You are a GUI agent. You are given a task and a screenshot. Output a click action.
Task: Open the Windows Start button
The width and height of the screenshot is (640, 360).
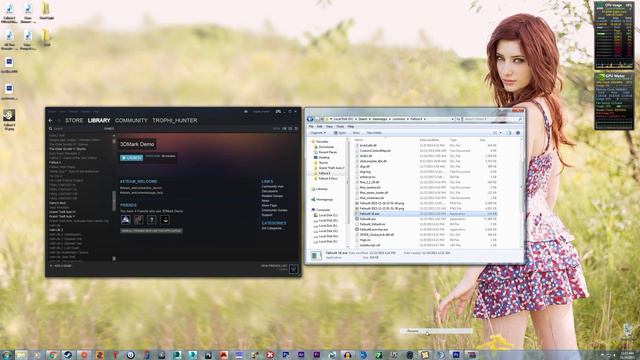click(6, 355)
